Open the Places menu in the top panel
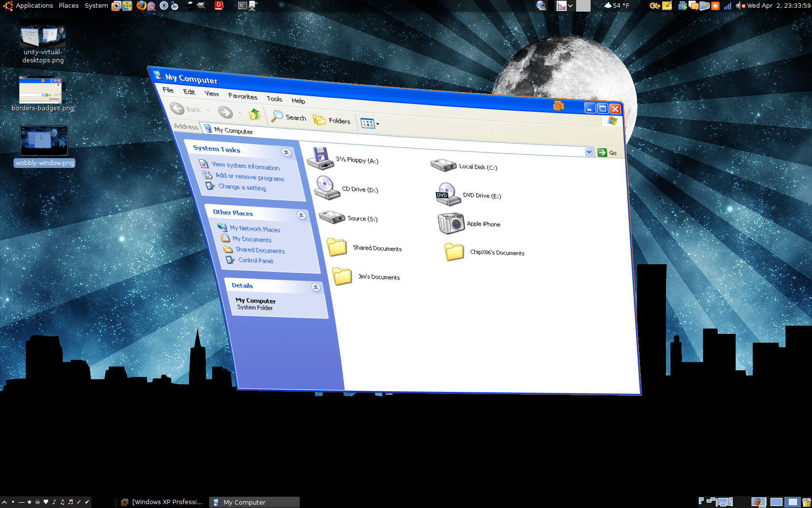 point(69,5)
